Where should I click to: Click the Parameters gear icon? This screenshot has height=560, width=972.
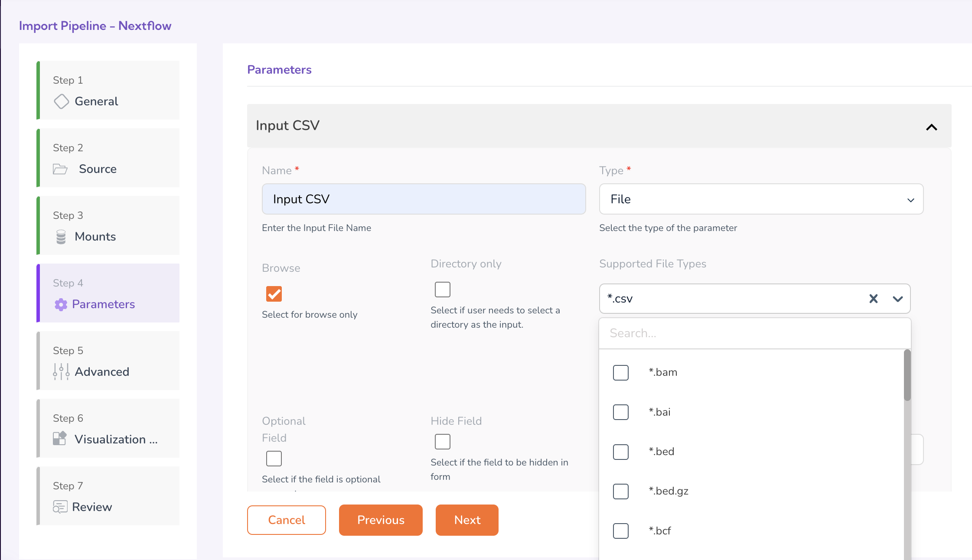tap(61, 304)
